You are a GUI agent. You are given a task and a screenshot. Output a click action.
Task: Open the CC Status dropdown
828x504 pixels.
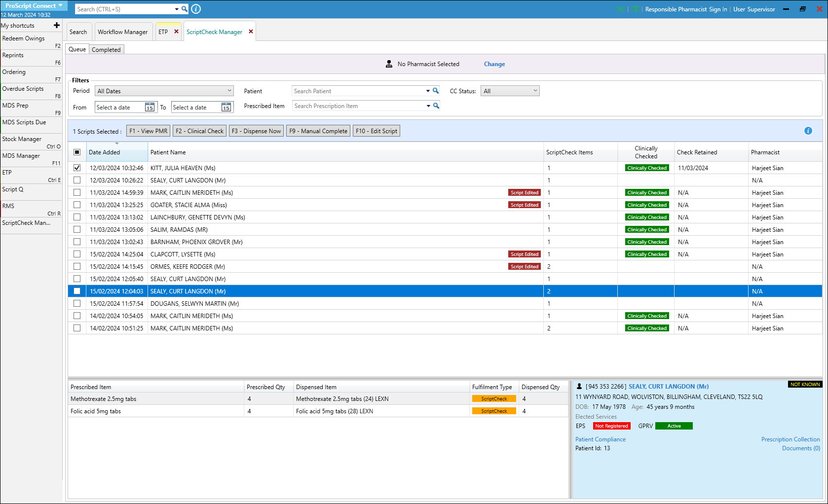[x=510, y=91]
